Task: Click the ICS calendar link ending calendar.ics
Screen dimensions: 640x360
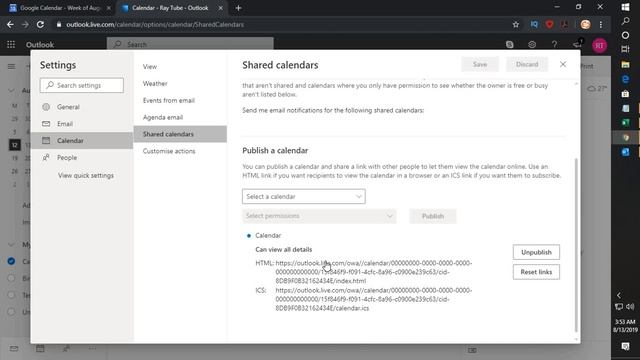Action: coord(373,299)
